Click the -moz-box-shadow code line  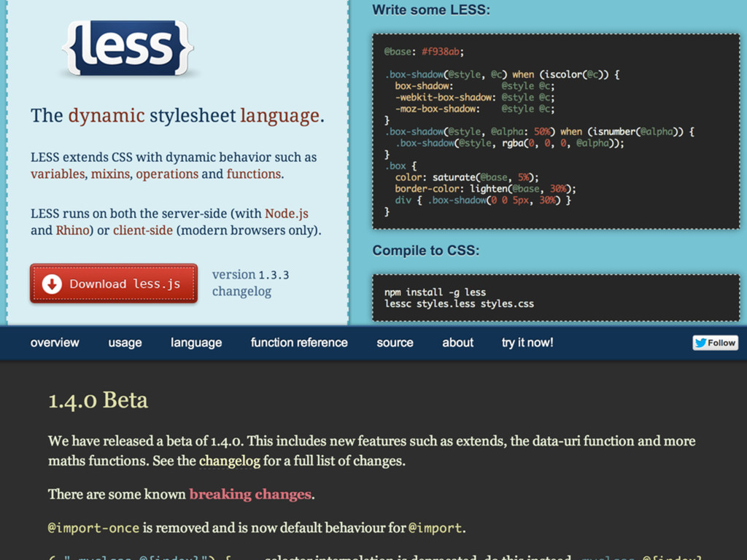(x=475, y=109)
